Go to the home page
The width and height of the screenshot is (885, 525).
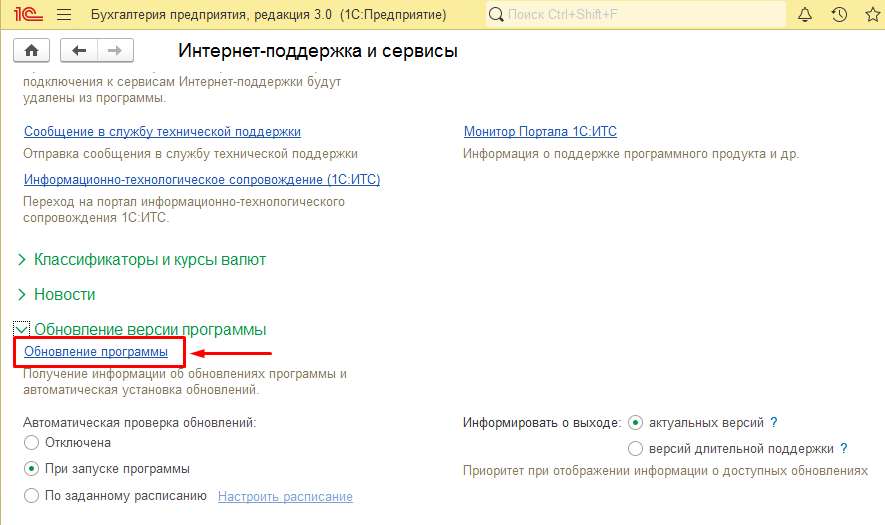pyautogui.click(x=32, y=51)
